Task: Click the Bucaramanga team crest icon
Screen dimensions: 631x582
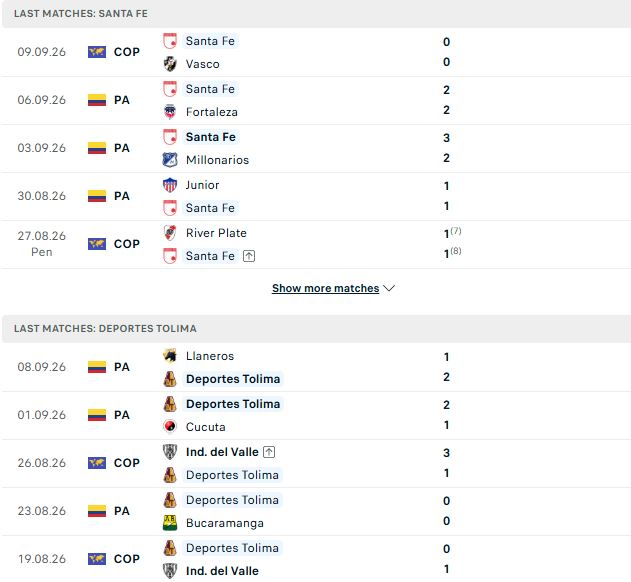Action: [x=170, y=522]
